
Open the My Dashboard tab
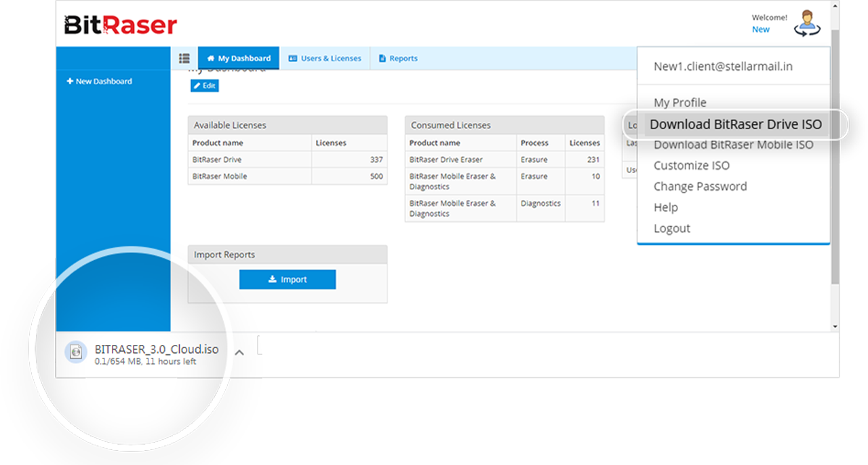(x=238, y=58)
